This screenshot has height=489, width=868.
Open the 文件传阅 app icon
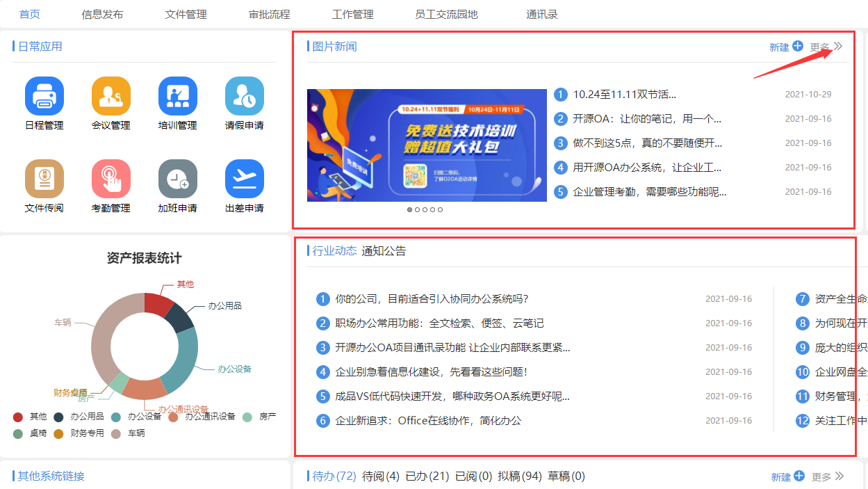point(44,179)
